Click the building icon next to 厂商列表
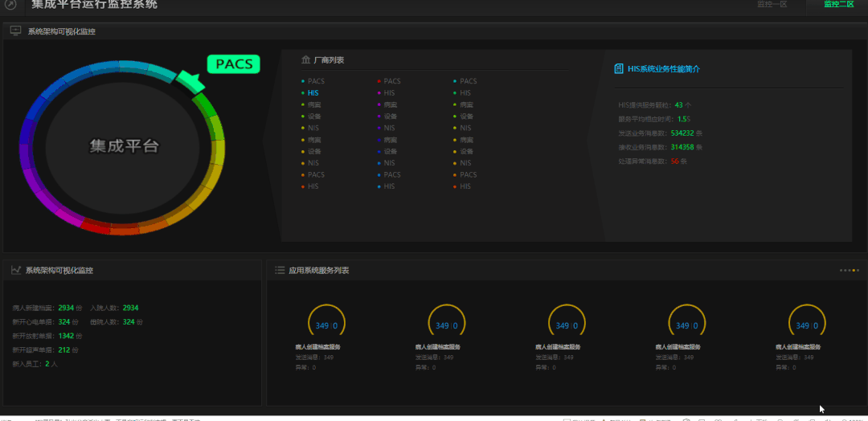 [305, 60]
